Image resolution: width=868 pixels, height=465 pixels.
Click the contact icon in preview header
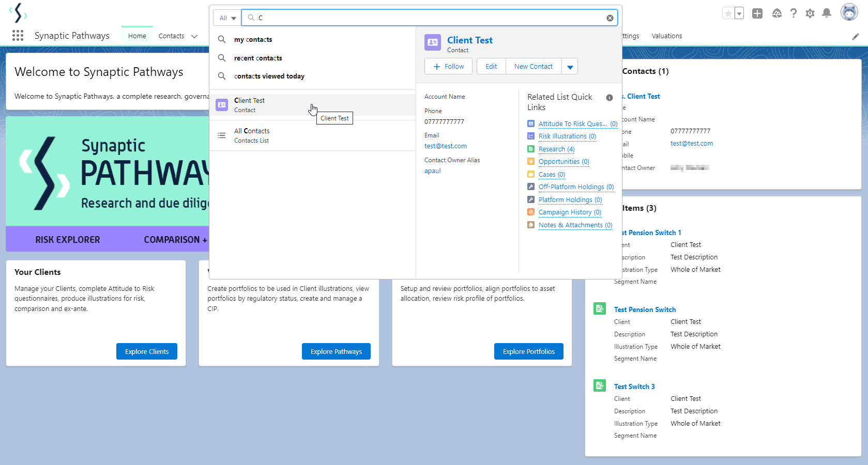433,42
